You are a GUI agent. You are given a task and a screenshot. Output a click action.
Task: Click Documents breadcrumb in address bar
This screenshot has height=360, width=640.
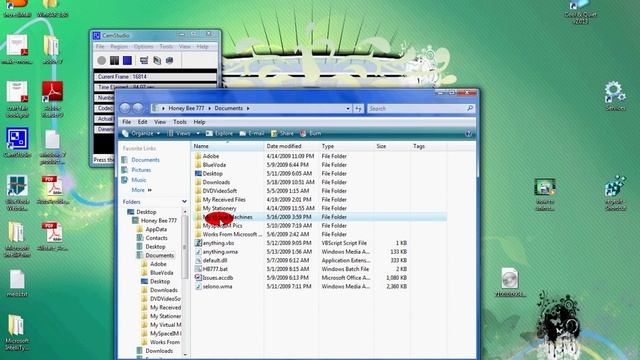click(229, 108)
